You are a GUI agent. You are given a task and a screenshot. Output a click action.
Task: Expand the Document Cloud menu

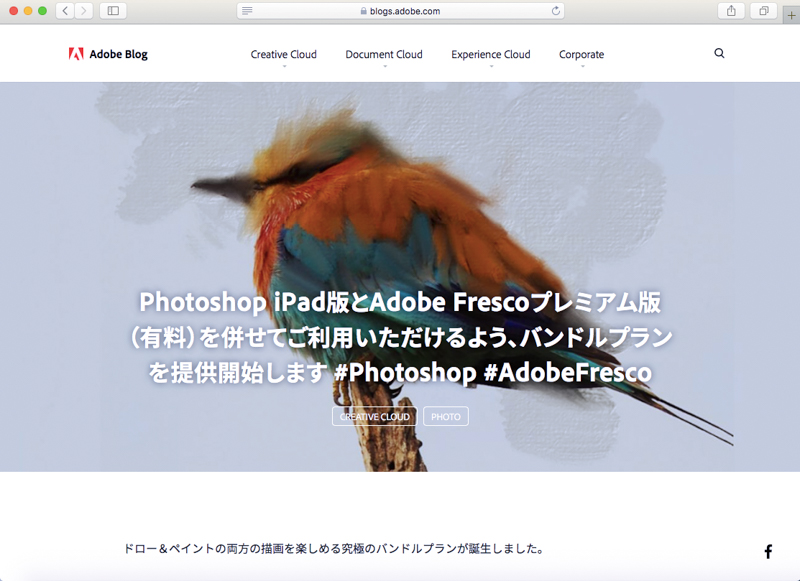coord(384,55)
